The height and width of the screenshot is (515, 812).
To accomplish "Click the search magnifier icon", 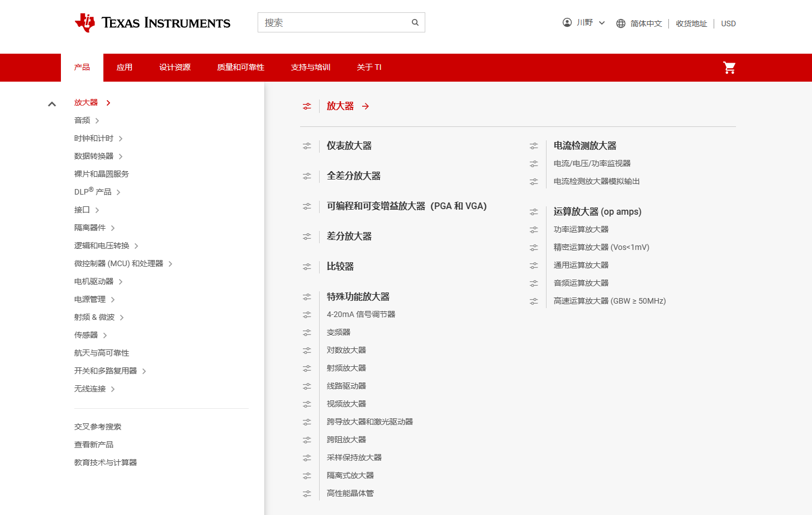I will pos(415,22).
